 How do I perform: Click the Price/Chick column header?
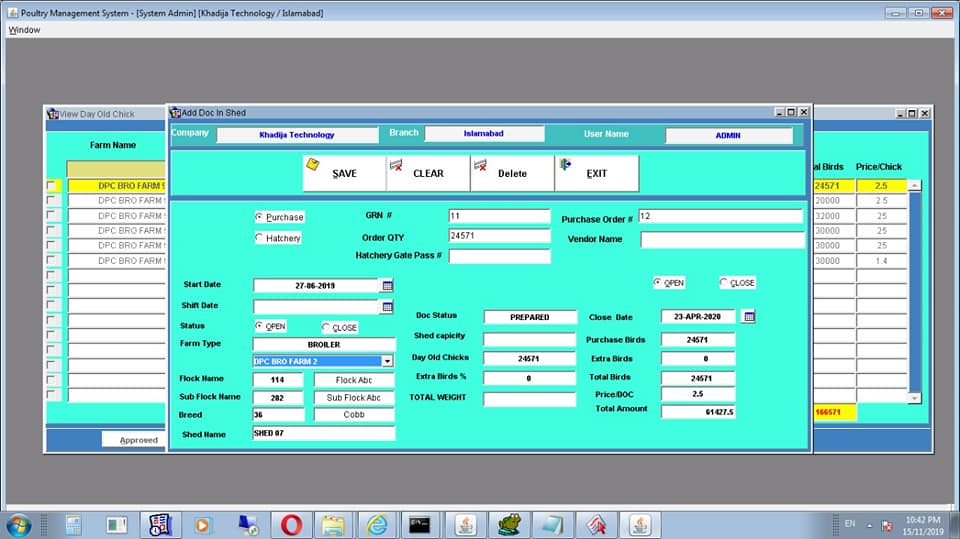pos(879,167)
